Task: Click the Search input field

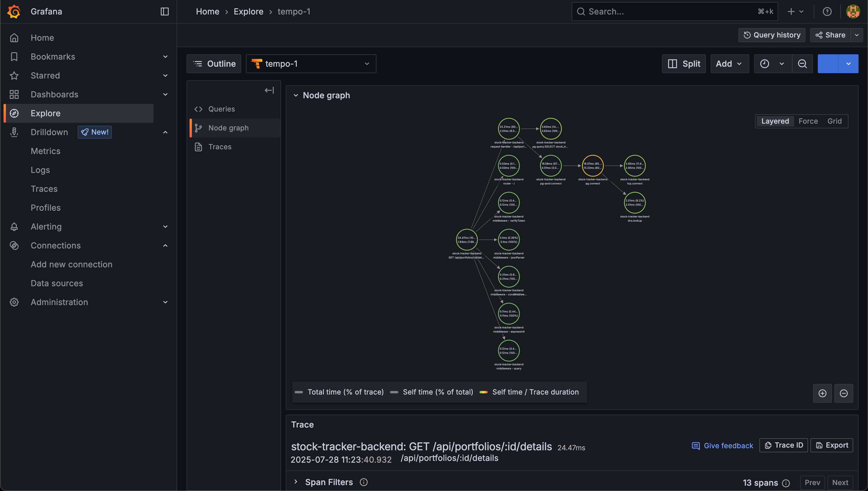Action: (675, 12)
